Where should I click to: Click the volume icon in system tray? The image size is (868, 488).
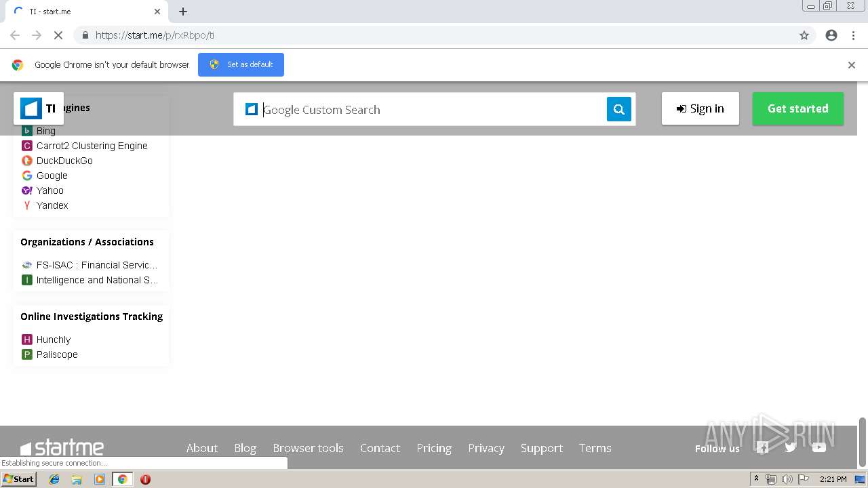click(787, 479)
